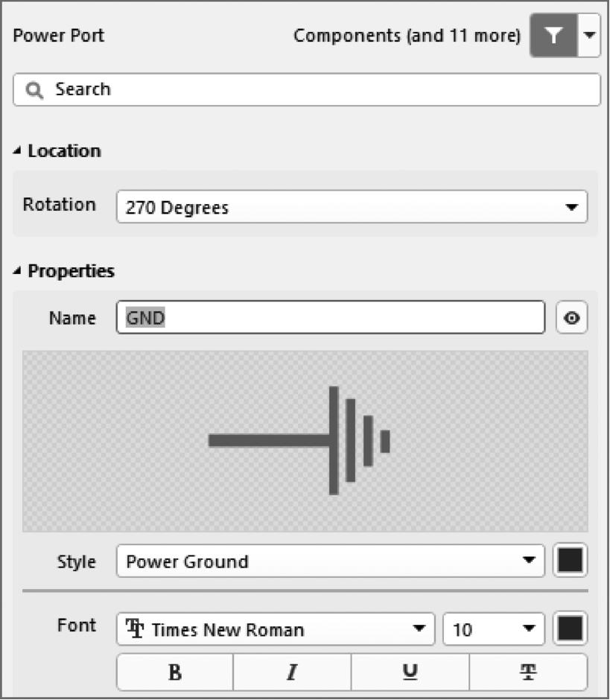
Task: Toggle Strikethrough formatting
Action: pos(527,672)
